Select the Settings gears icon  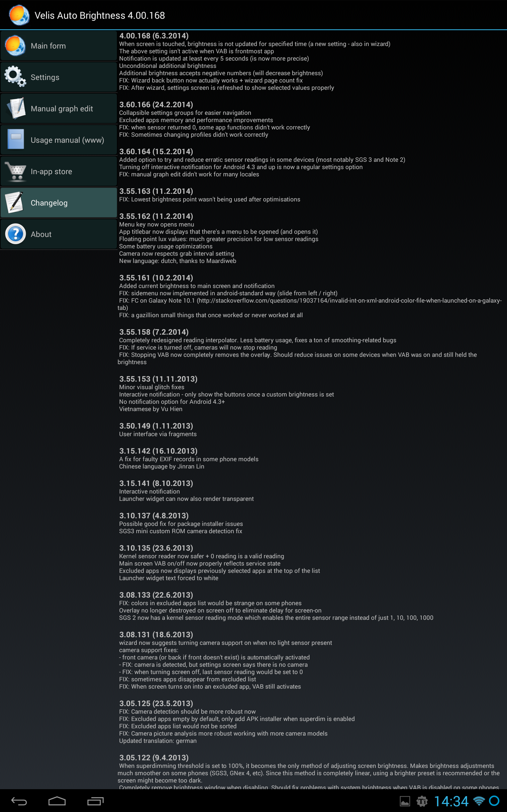coord(15,77)
